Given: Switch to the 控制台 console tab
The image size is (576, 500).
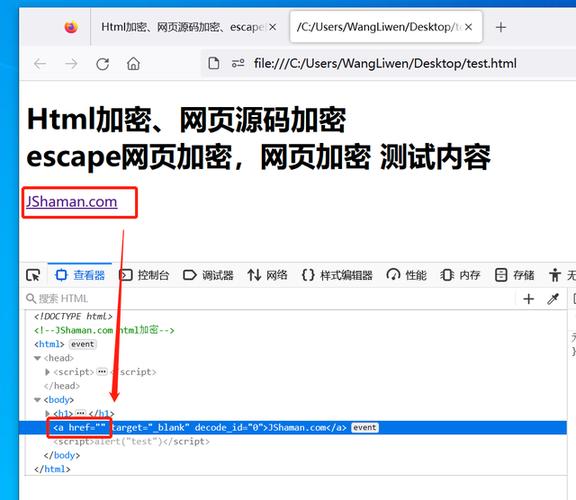Looking at the screenshot, I should [144, 275].
